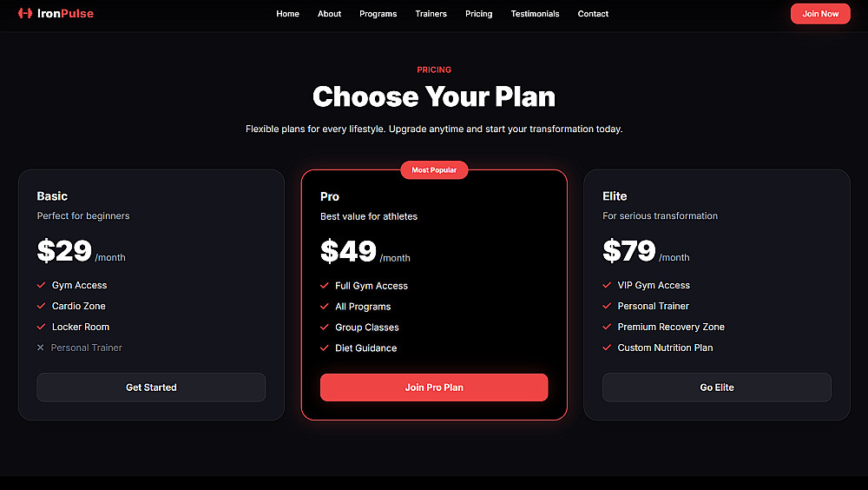The width and height of the screenshot is (868, 490).
Task: Navigate to the Trainers section
Action: [431, 14]
